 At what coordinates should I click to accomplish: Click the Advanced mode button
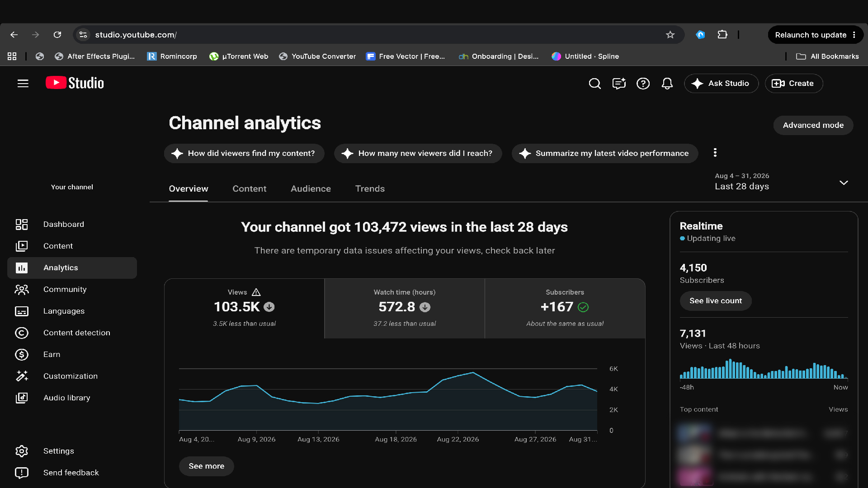click(813, 125)
